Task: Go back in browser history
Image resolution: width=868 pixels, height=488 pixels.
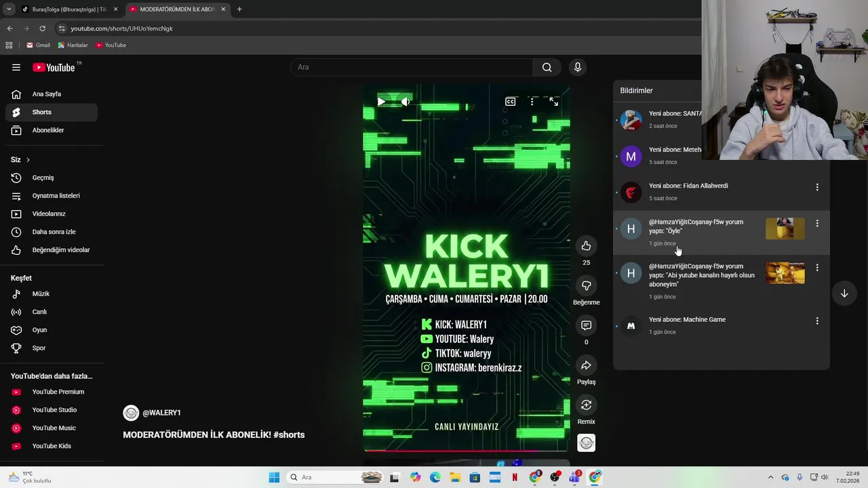Action: [9, 28]
